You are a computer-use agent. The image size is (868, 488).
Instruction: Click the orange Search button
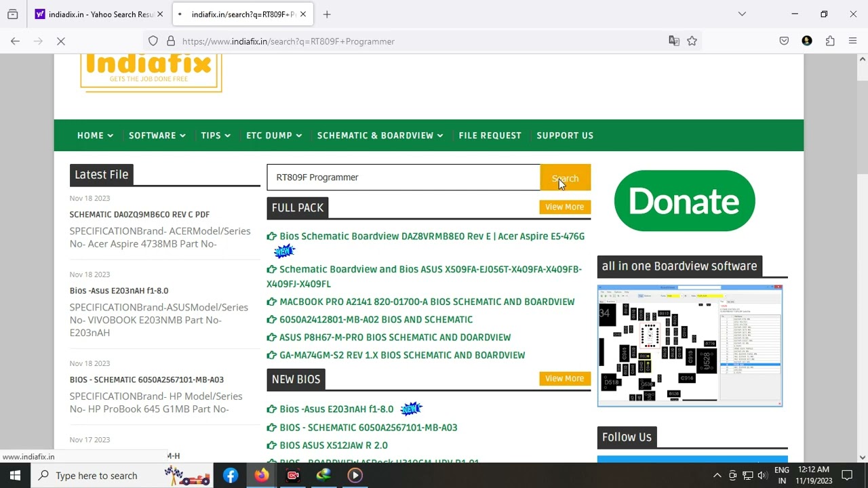tap(566, 178)
